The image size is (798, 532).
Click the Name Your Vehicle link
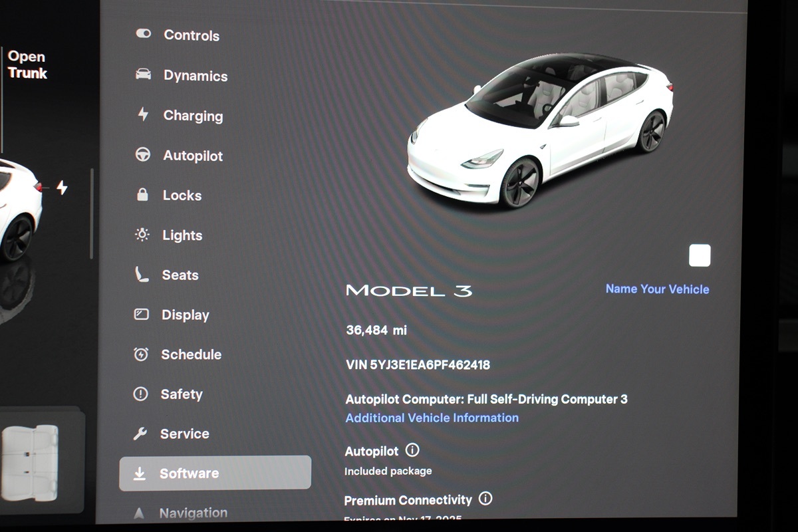click(657, 289)
